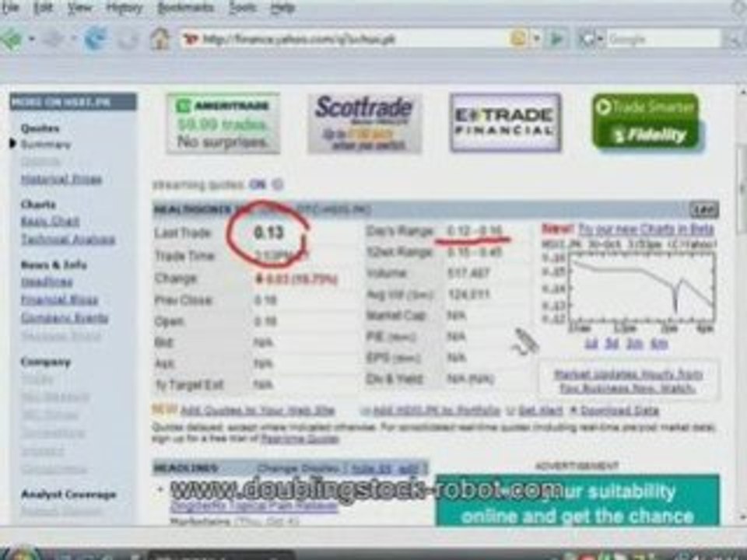Open the History menu
This screenshot has height=560, width=747.
[124, 8]
